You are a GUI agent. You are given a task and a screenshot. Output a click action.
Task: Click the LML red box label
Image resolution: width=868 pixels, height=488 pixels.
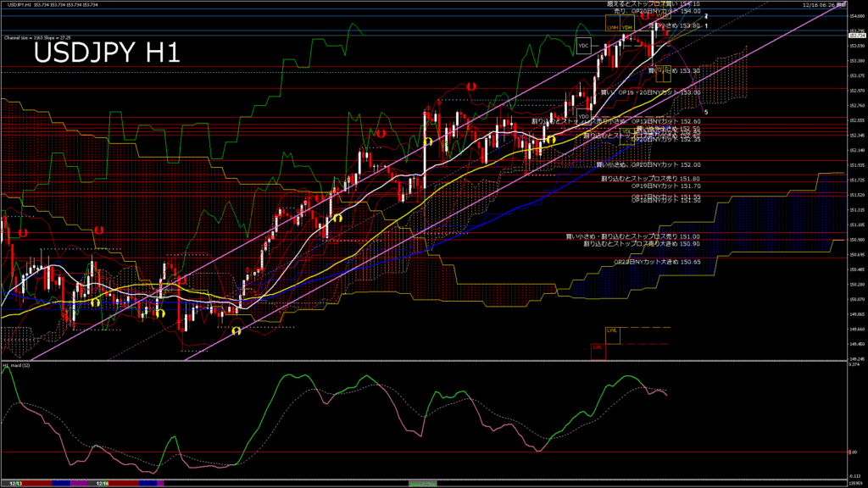click(x=598, y=347)
